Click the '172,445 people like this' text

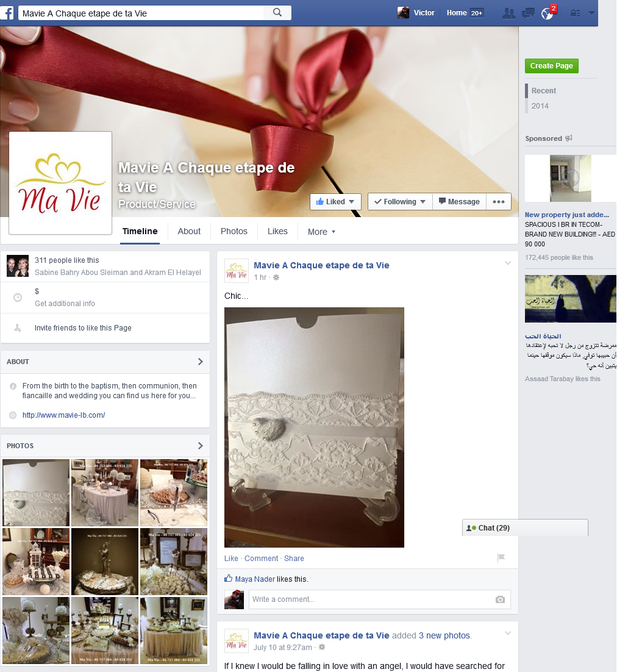click(x=559, y=257)
